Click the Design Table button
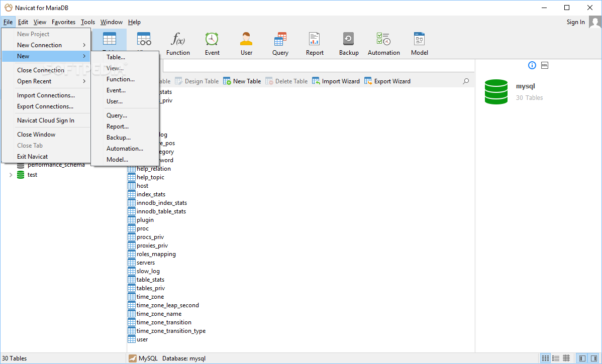The image size is (602, 364). [x=196, y=81]
